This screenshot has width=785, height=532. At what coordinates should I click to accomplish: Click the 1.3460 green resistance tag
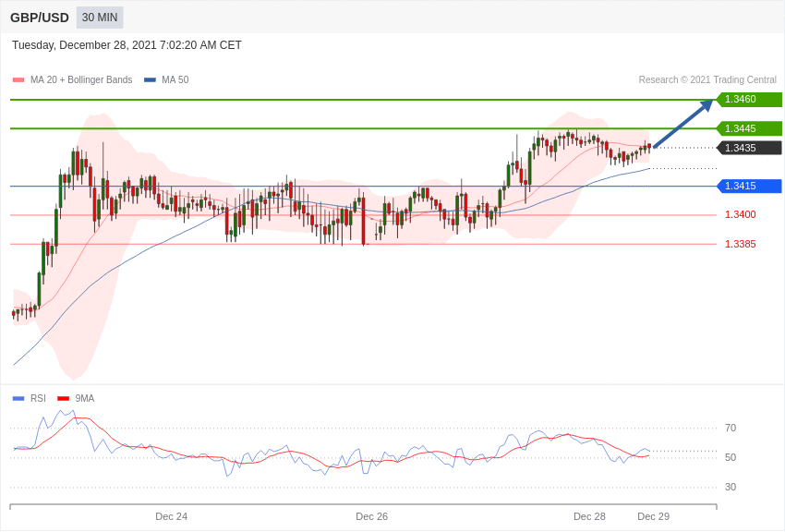749,100
